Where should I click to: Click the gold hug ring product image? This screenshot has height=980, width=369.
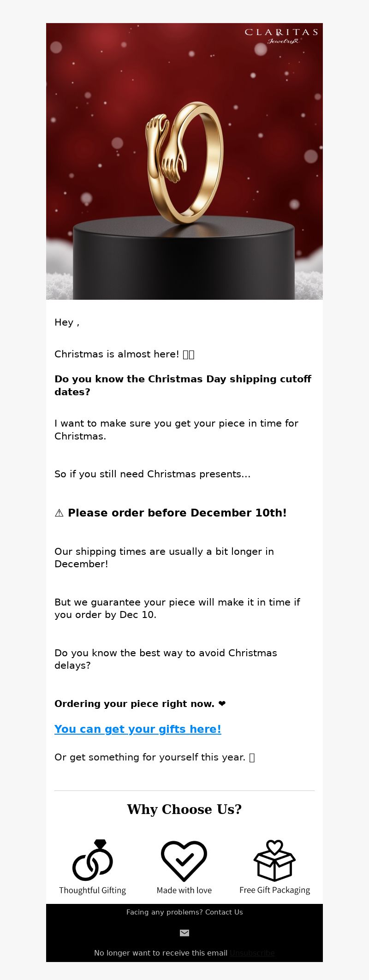pos(184,161)
